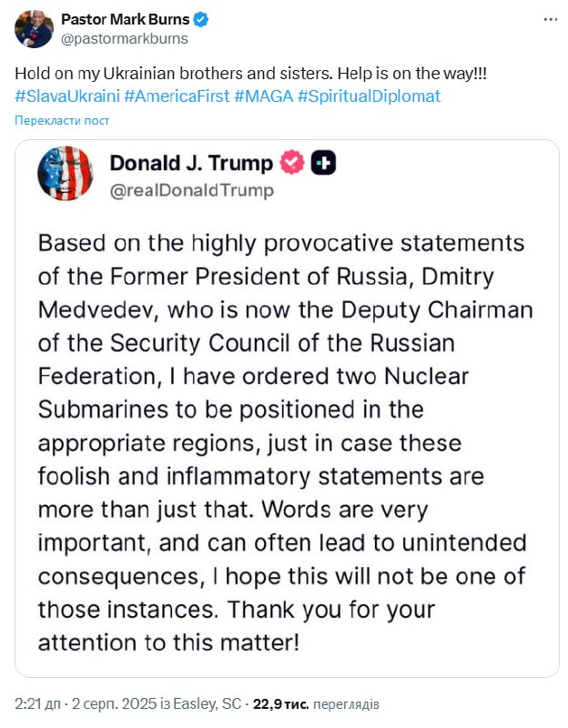This screenshot has height=728, width=568.
Task: Click Donald J. Trump avatar in the embedded post
Action: point(66,172)
